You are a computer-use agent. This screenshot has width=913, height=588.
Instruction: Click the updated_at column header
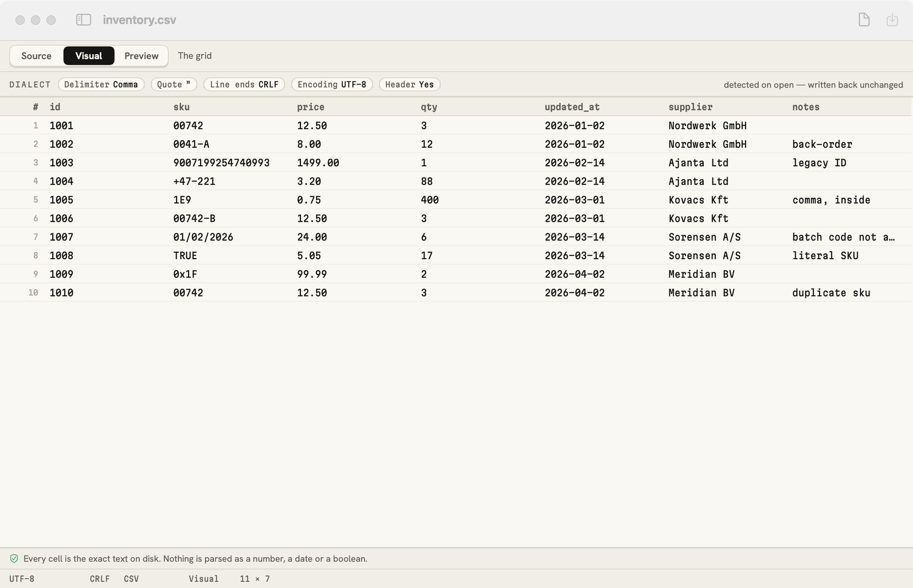point(572,107)
